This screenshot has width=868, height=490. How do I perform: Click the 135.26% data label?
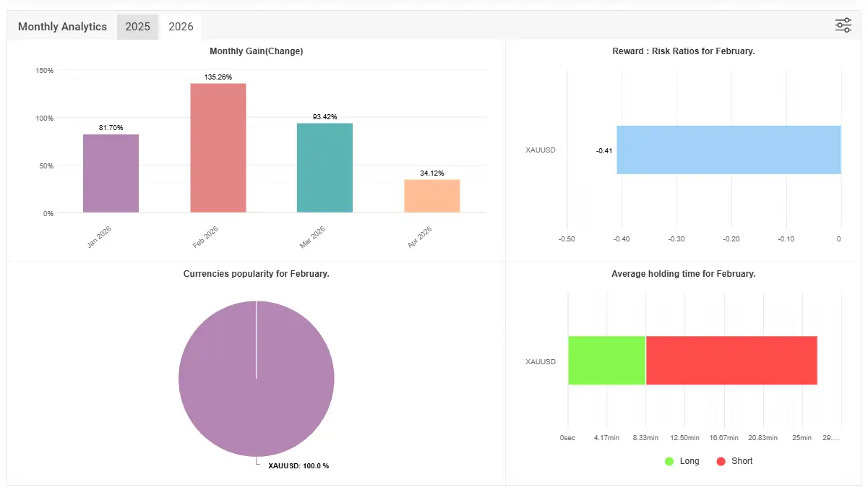218,77
